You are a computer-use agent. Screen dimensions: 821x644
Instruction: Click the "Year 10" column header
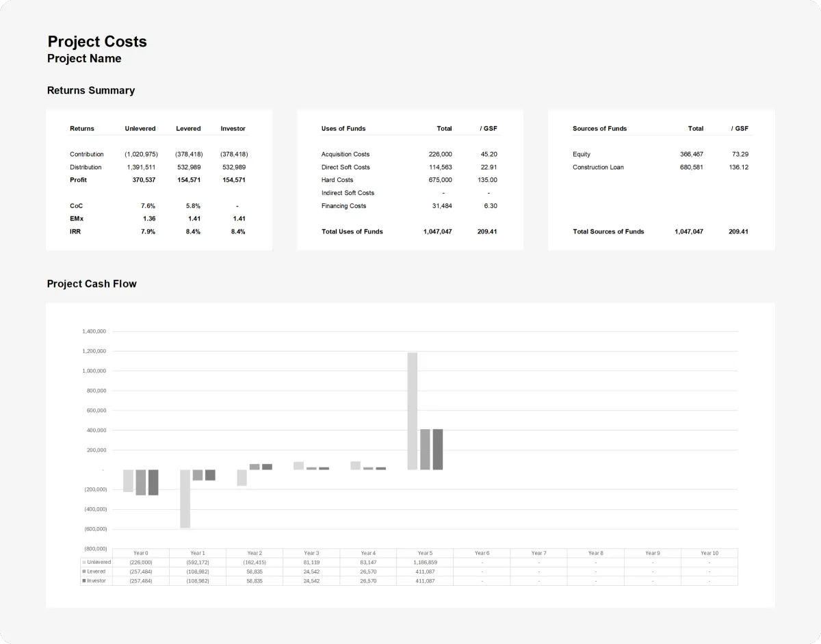(709, 553)
